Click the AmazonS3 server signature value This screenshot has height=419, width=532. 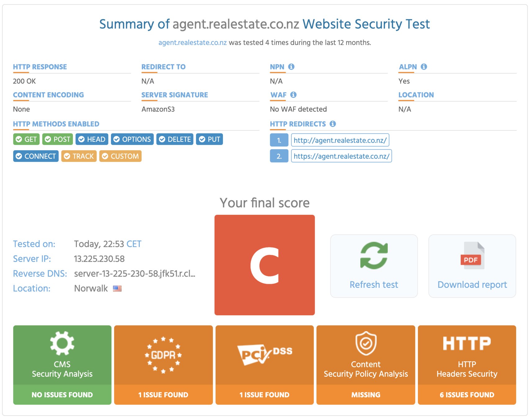point(158,109)
